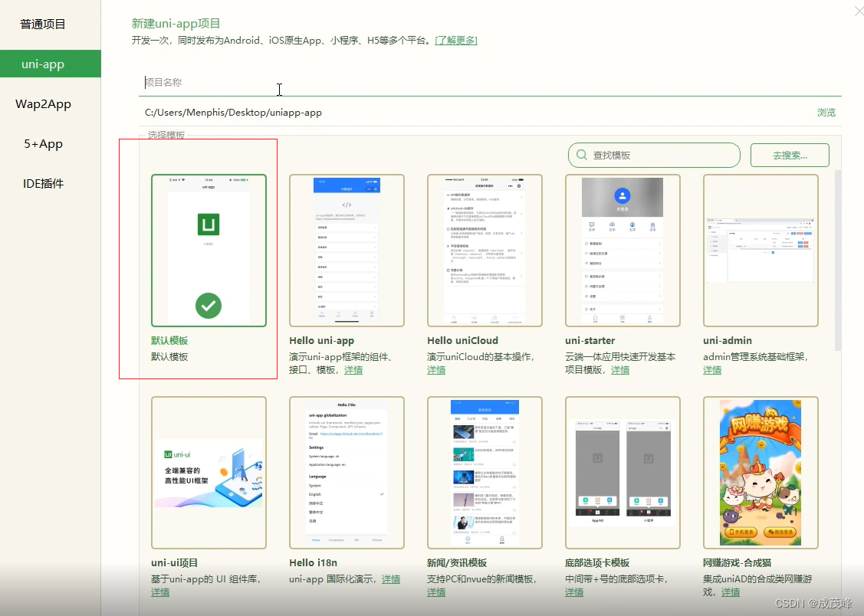This screenshot has width=864, height=616.
Task: Choose the Hello uniCloud template thumbnail
Action: pyautogui.click(x=485, y=251)
